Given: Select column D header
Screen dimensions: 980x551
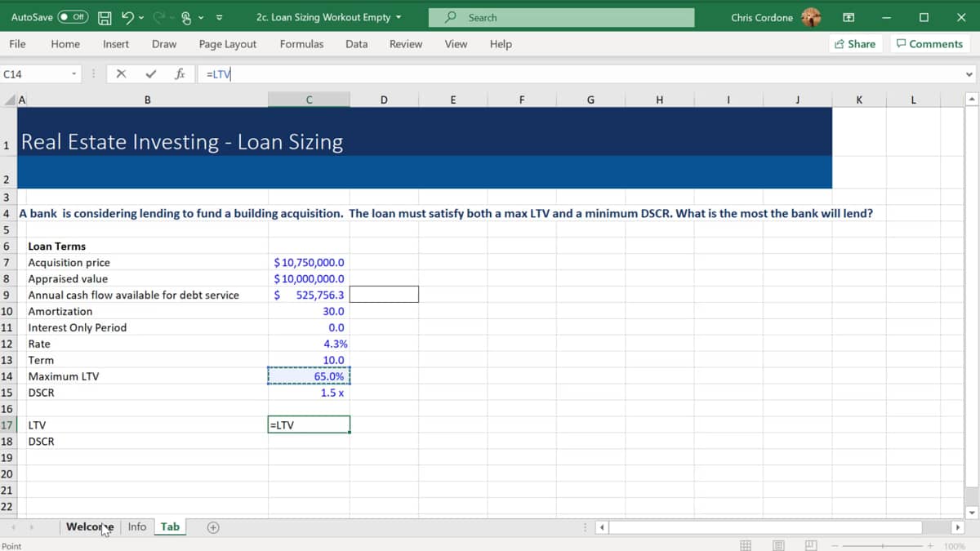Looking at the screenshot, I should tap(384, 100).
